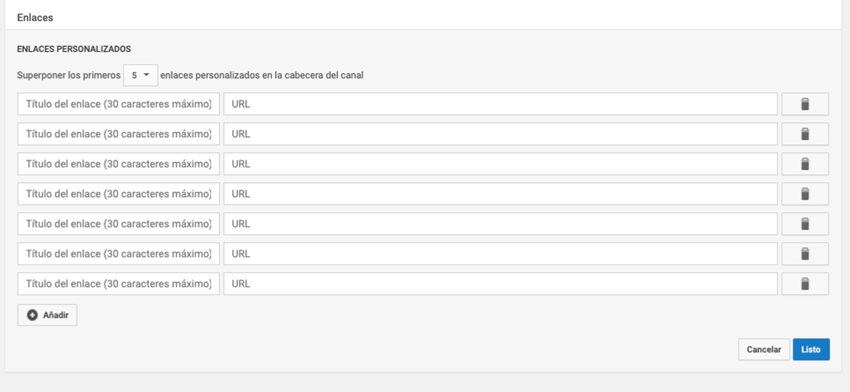The height and width of the screenshot is (392, 850).
Task: Click Listo to save the links
Action: click(x=811, y=350)
